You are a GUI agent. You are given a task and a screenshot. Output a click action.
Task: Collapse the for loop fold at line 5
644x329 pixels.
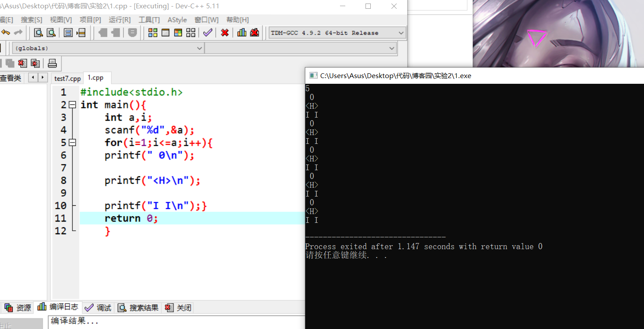point(72,143)
